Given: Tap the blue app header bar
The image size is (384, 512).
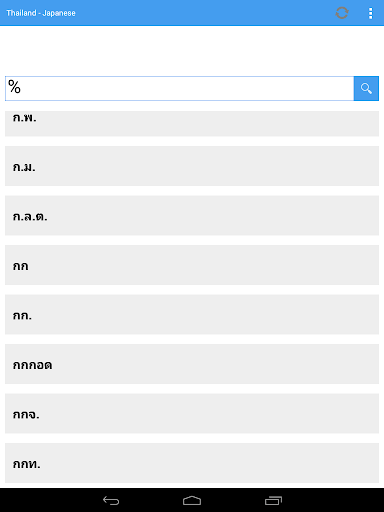Looking at the screenshot, I should tap(192, 13).
